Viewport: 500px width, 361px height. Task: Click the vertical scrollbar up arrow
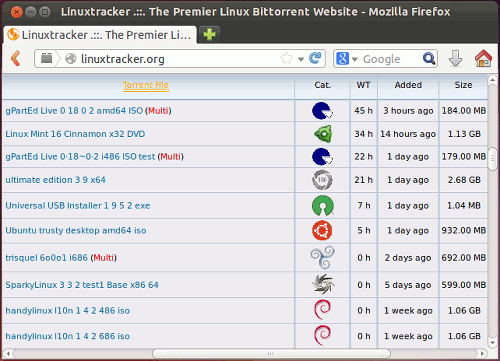tap(492, 80)
